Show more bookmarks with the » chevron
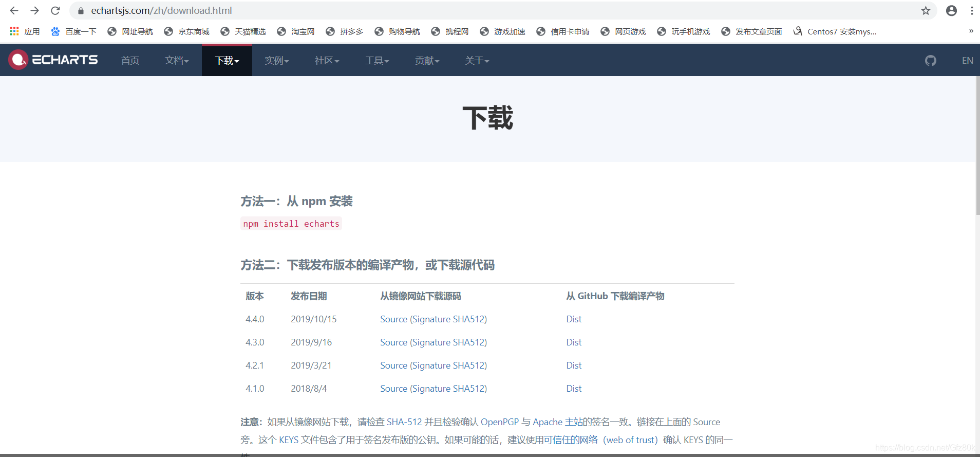 point(971,31)
